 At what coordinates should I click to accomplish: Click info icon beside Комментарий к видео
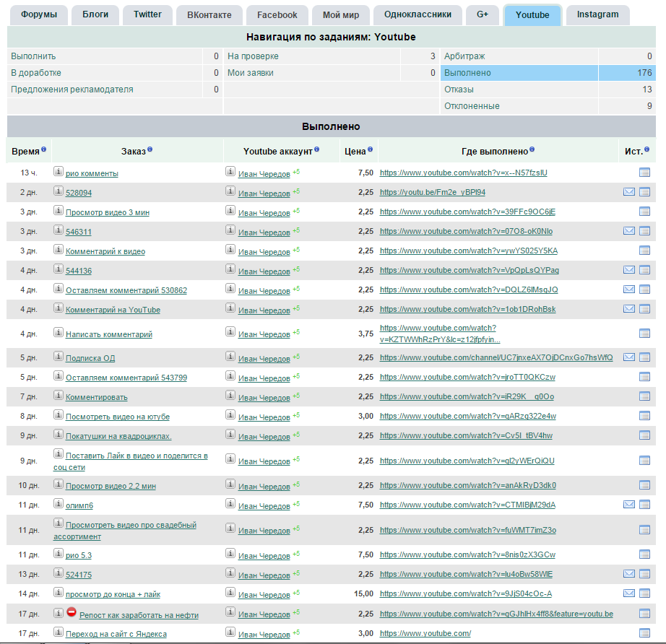[x=59, y=249]
